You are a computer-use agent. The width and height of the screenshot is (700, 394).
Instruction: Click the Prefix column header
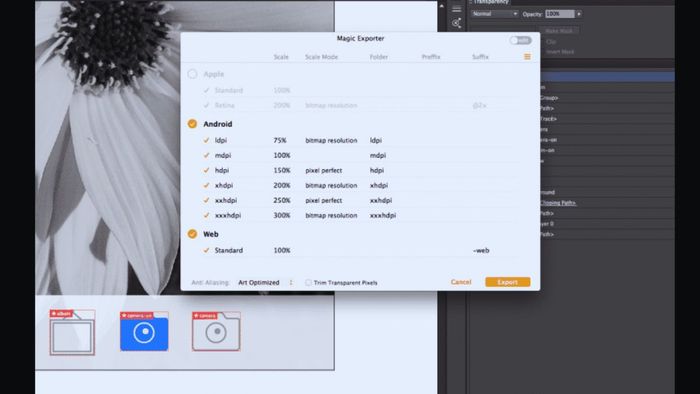coord(431,57)
